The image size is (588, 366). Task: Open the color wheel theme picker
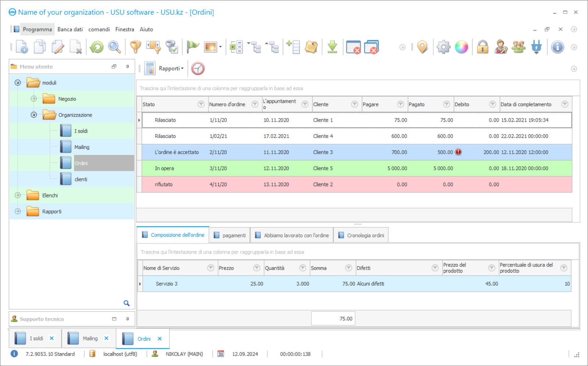coord(462,47)
